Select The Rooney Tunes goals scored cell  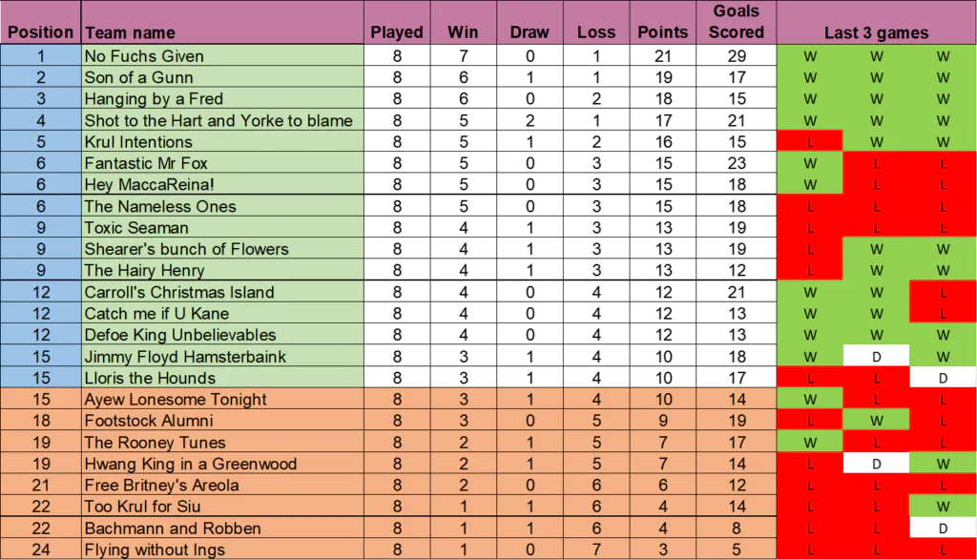[x=736, y=443]
